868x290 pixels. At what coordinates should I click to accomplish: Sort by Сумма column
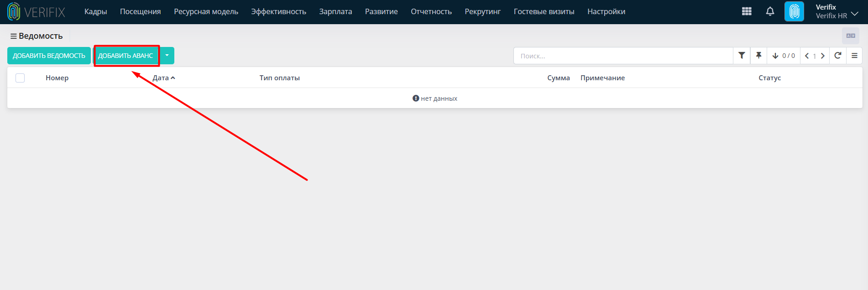click(x=559, y=78)
